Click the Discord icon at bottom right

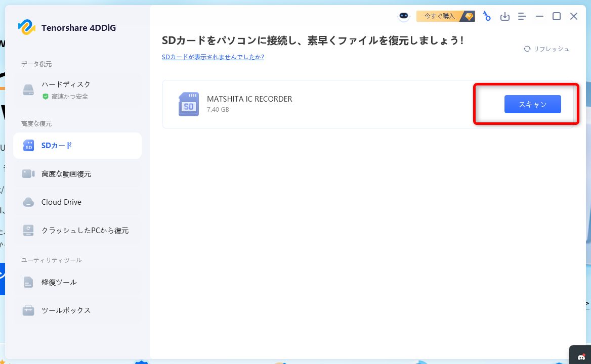click(x=580, y=357)
